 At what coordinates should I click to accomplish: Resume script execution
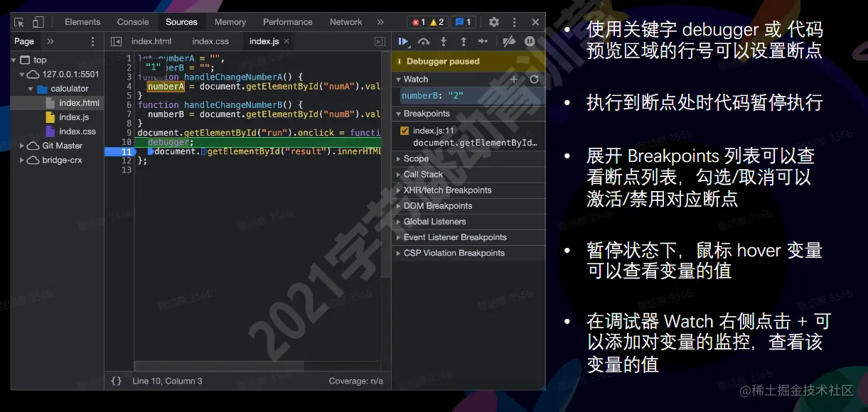403,42
